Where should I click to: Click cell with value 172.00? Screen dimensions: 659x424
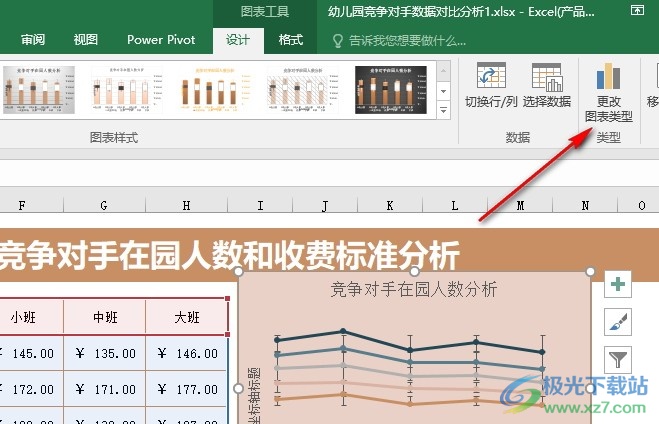[32, 389]
